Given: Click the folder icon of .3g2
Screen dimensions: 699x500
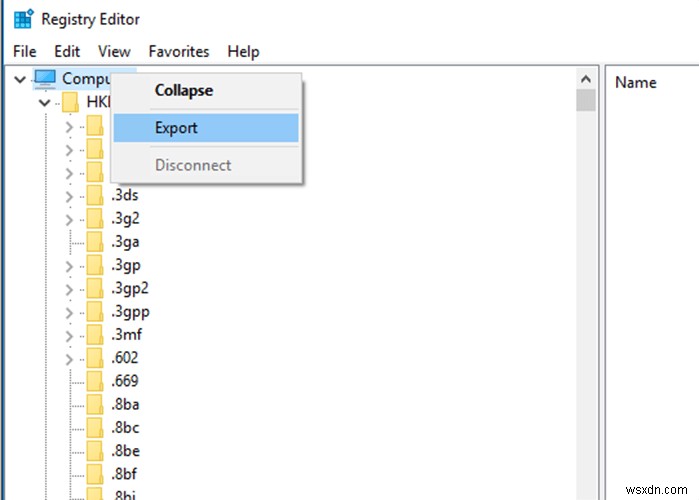Looking at the screenshot, I should [x=95, y=218].
